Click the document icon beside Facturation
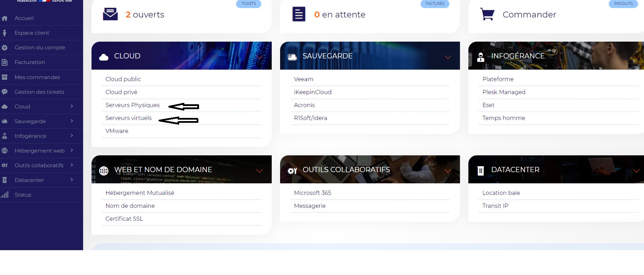644x275 pixels. point(5,62)
